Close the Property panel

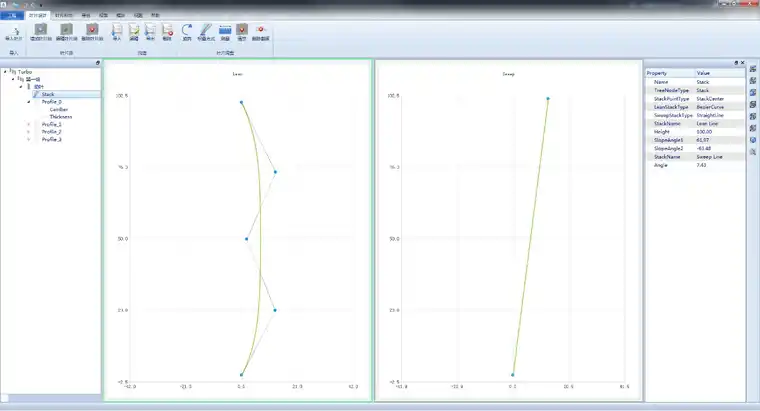tap(743, 63)
